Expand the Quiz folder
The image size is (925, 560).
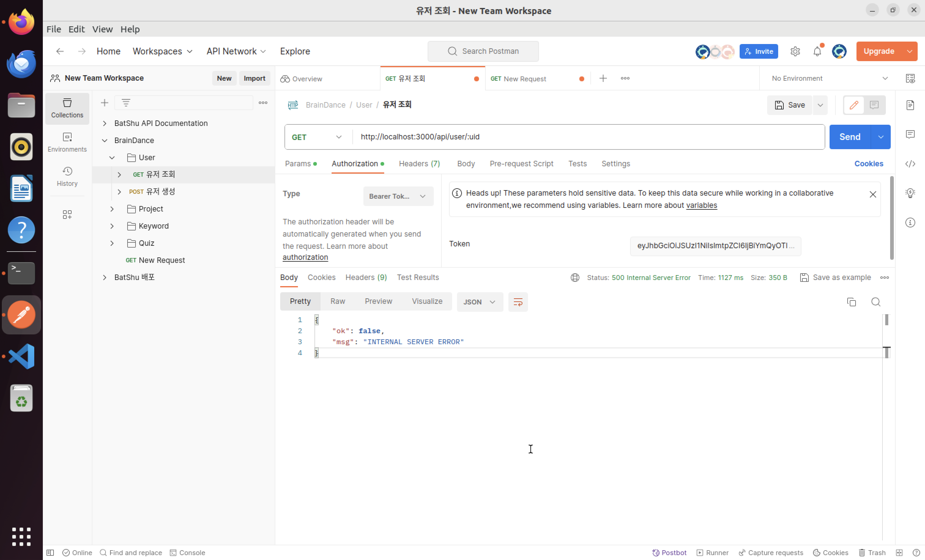(112, 243)
